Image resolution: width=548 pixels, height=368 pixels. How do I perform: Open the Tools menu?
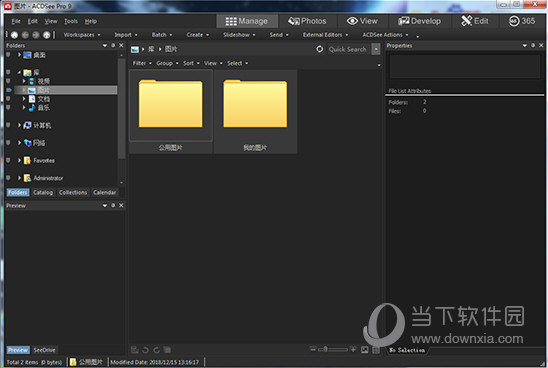point(71,21)
